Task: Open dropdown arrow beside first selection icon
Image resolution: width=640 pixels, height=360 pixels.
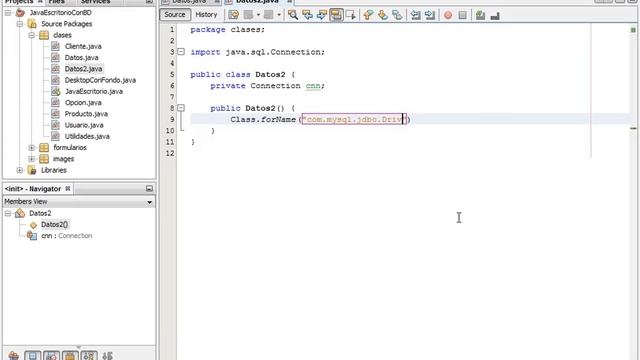Action: click(258, 15)
